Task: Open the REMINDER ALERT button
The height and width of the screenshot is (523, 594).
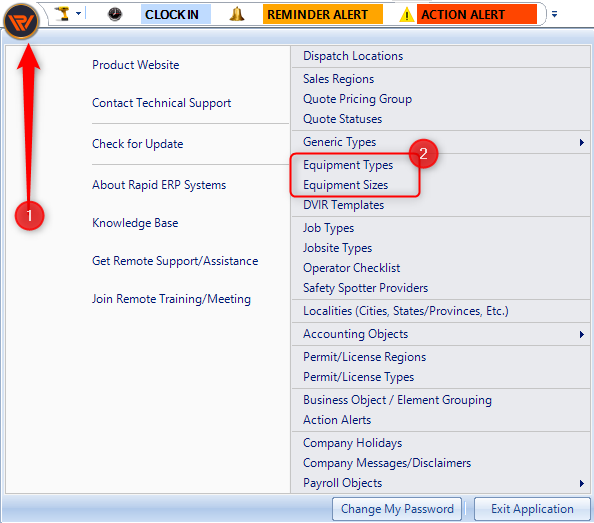Action: click(x=323, y=14)
